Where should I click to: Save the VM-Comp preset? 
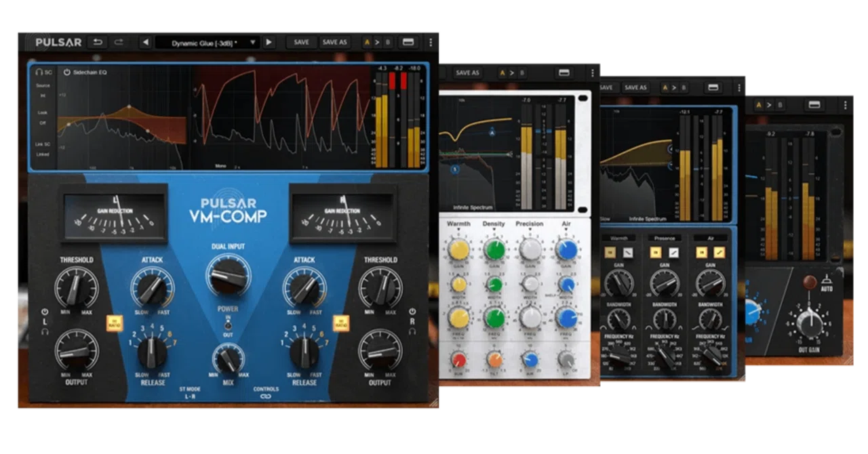coord(302,42)
